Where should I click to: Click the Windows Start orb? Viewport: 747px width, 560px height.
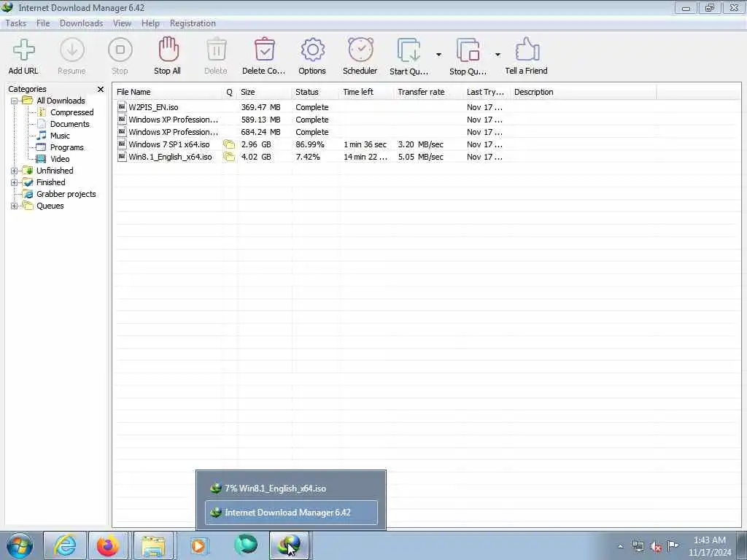pos(20,545)
